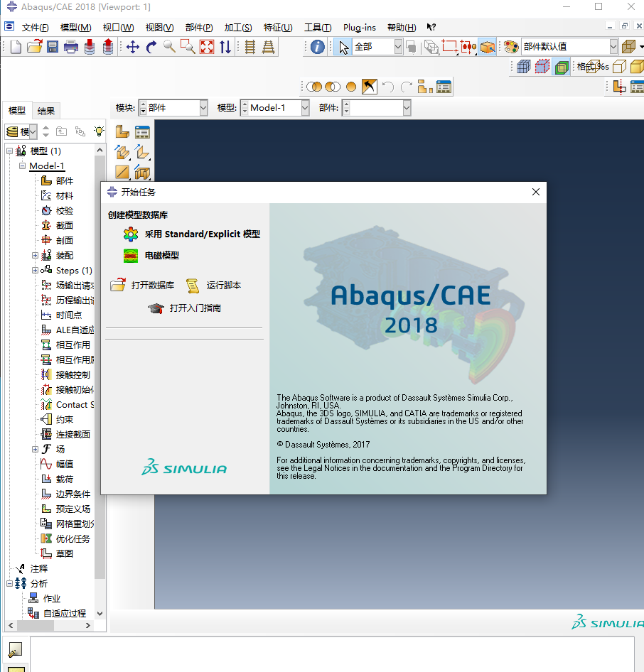Select the Create Sketch tool
Screen dimensions: 644x672
point(121,172)
